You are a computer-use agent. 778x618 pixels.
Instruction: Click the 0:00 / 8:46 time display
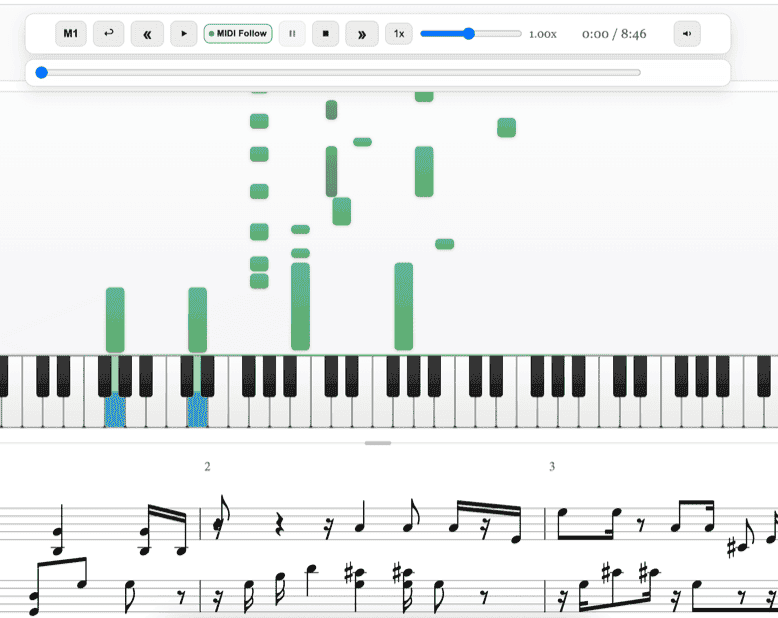(x=614, y=34)
